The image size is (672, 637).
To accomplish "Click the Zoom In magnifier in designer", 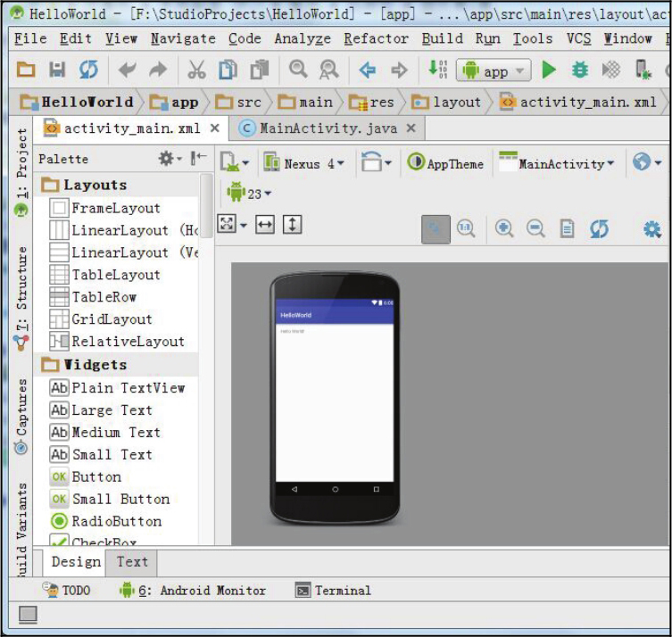I will tap(504, 228).
